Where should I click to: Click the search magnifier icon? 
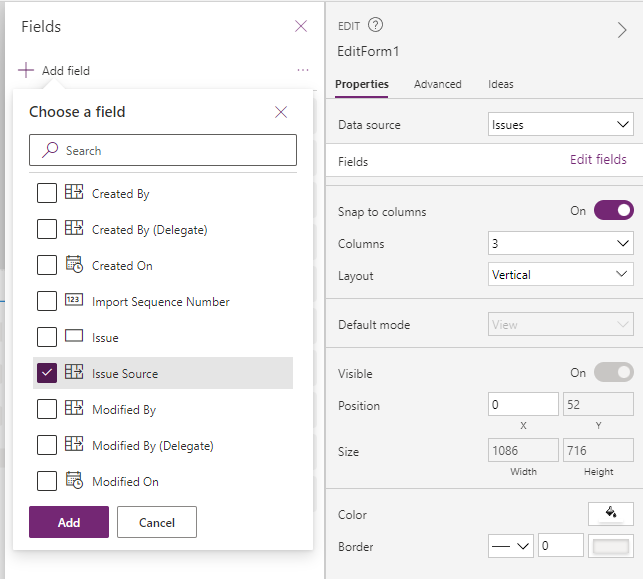[x=50, y=150]
